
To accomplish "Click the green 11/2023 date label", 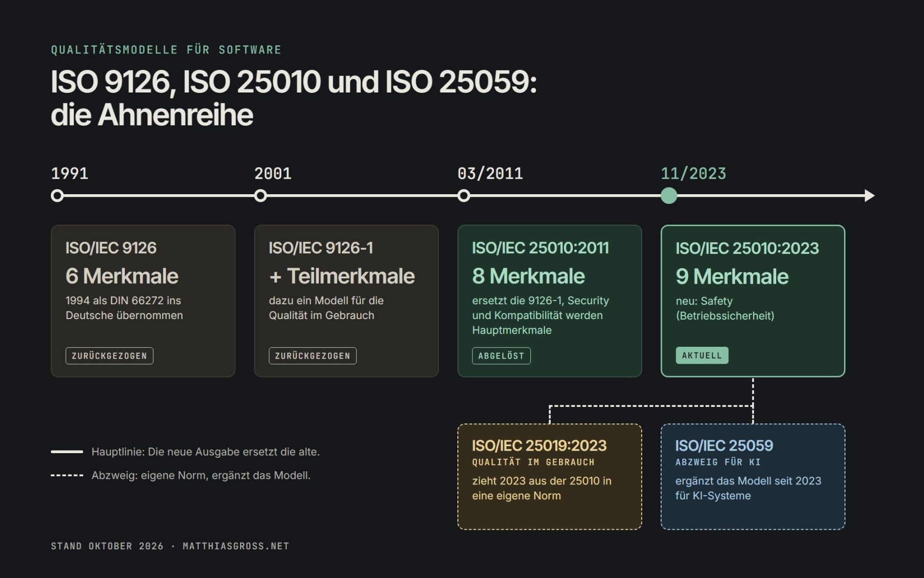I will pyautogui.click(x=693, y=174).
